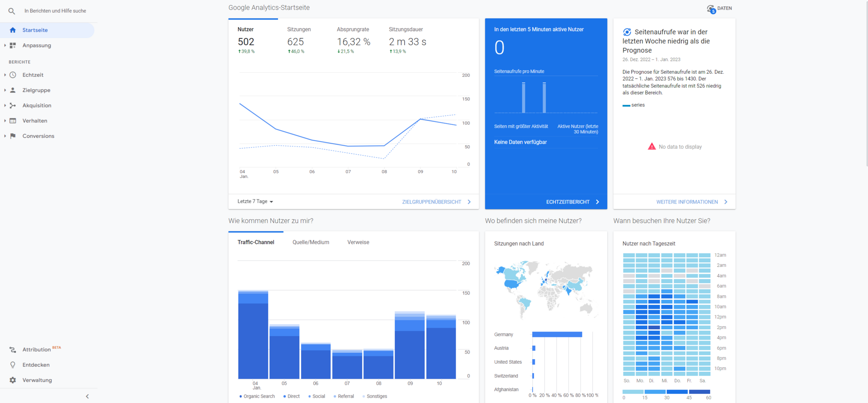
Task: Click the series legend marker
Action: click(x=626, y=105)
